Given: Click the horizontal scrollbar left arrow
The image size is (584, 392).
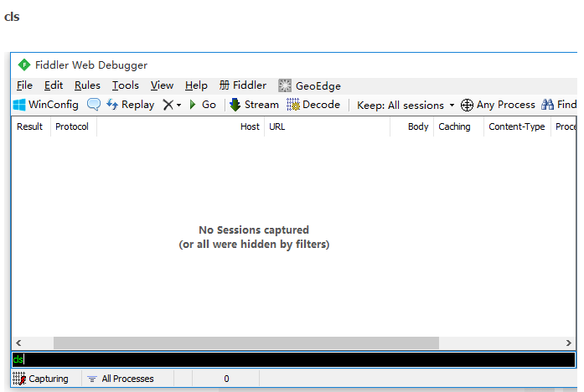Looking at the screenshot, I should tap(18, 343).
